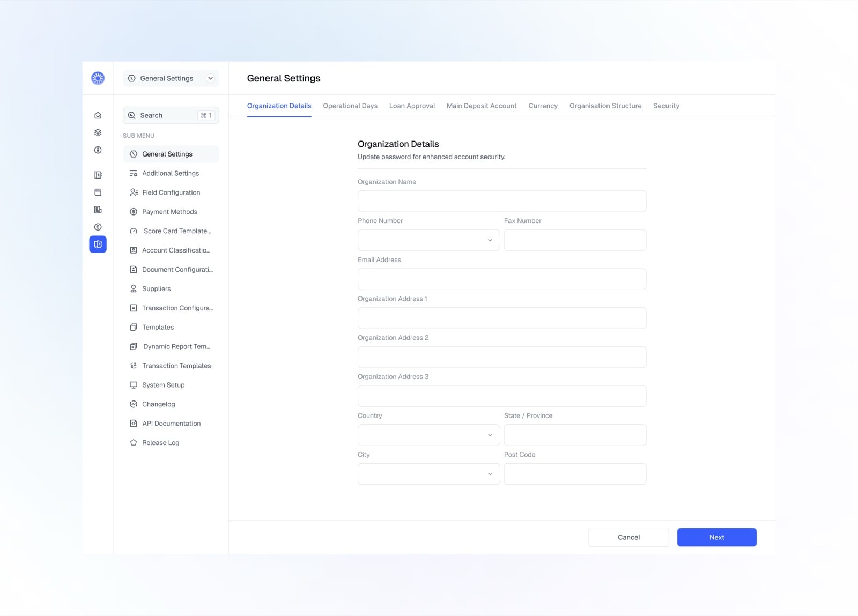
Task: Open the layers stack icon in left rail
Action: [x=98, y=132]
